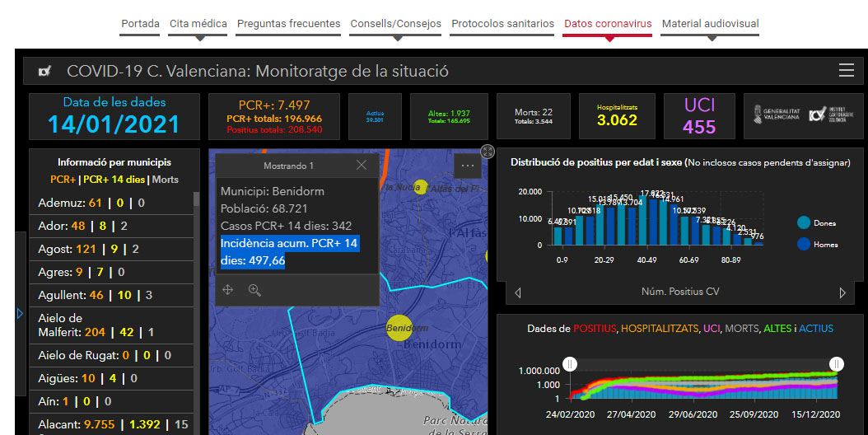The width and height of the screenshot is (868, 435).
Task: Click the yellow Benidorm marker on map
Action: (399, 327)
